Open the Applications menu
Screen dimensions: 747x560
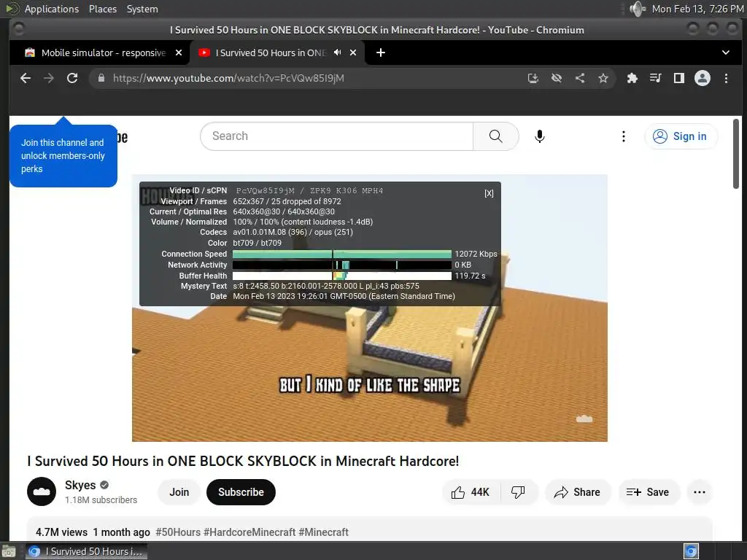coord(52,9)
